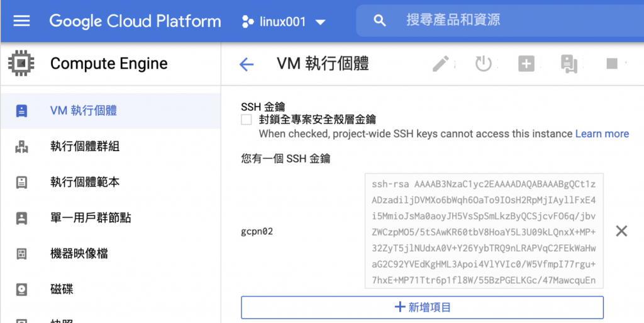Open the hamburger navigation menu
Image resolution: width=644 pixels, height=323 pixels.
tap(21, 21)
